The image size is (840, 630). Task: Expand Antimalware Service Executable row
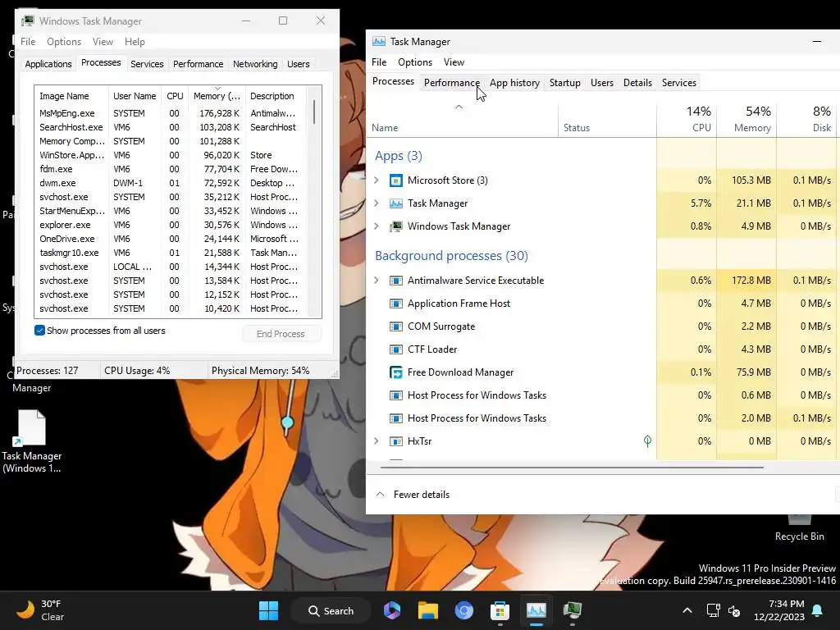point(376,281)
